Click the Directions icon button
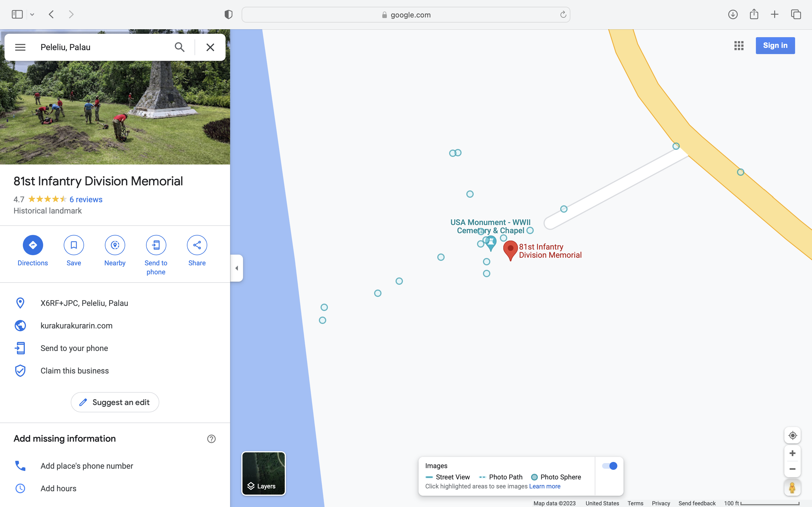 (x=32, y=245)
